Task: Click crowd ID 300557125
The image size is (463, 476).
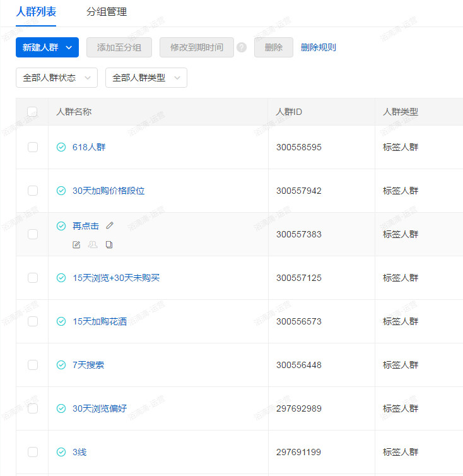Action: 299,278
